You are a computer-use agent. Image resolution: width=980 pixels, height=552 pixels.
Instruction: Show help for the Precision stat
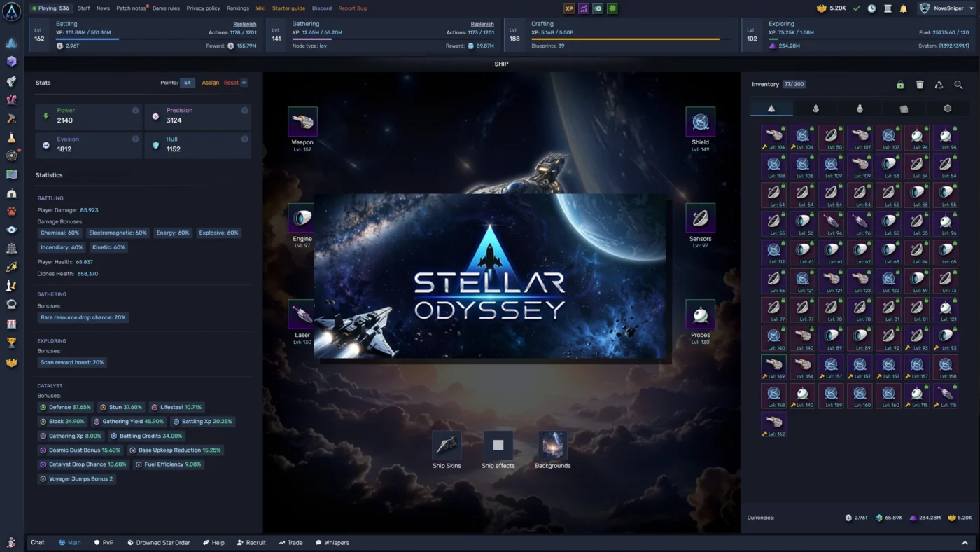point(244,111)
